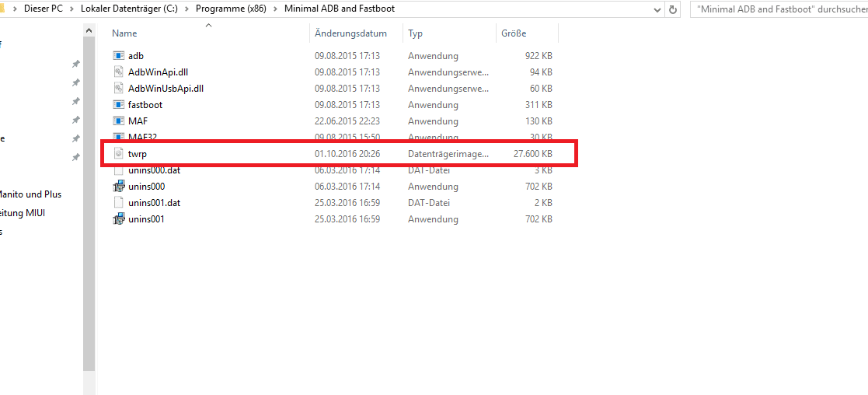Click the DAT-Datei type of unins001.dat
The width and height of the screenshot is (868, 395).
pyautogui.click(x=429, y=203)
